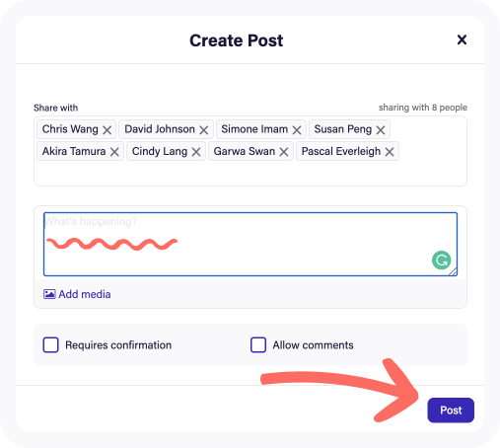Enable Requires confirmation checkbox
Image resolution: width=500 pixels, height=448 pixels.
coord(50,344)
